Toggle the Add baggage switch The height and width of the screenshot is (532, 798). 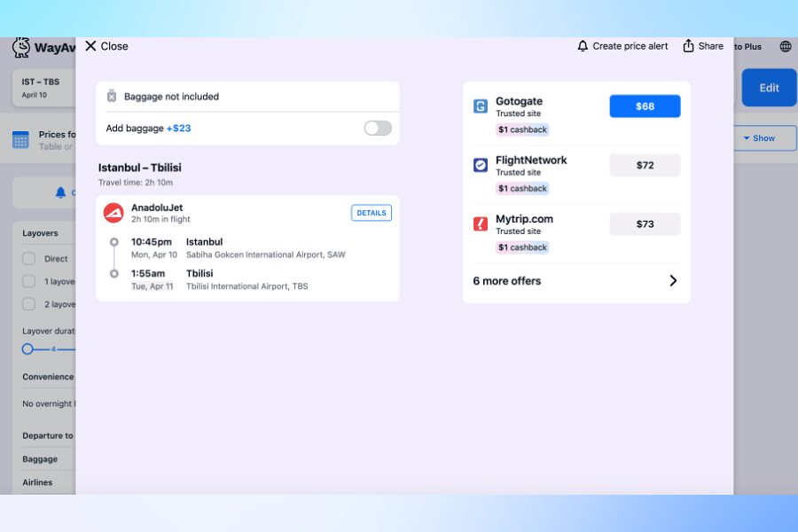click(x=378, y=129)
